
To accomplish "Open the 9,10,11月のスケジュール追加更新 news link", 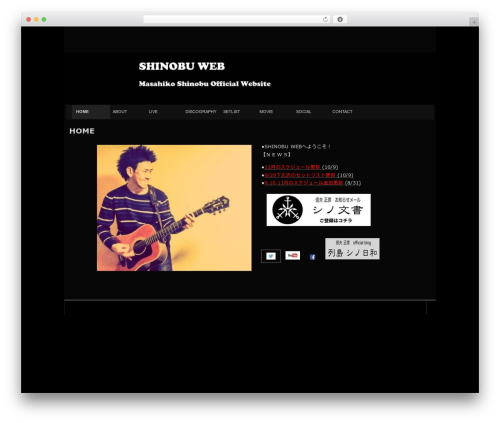I will click(x=304, y=183).
